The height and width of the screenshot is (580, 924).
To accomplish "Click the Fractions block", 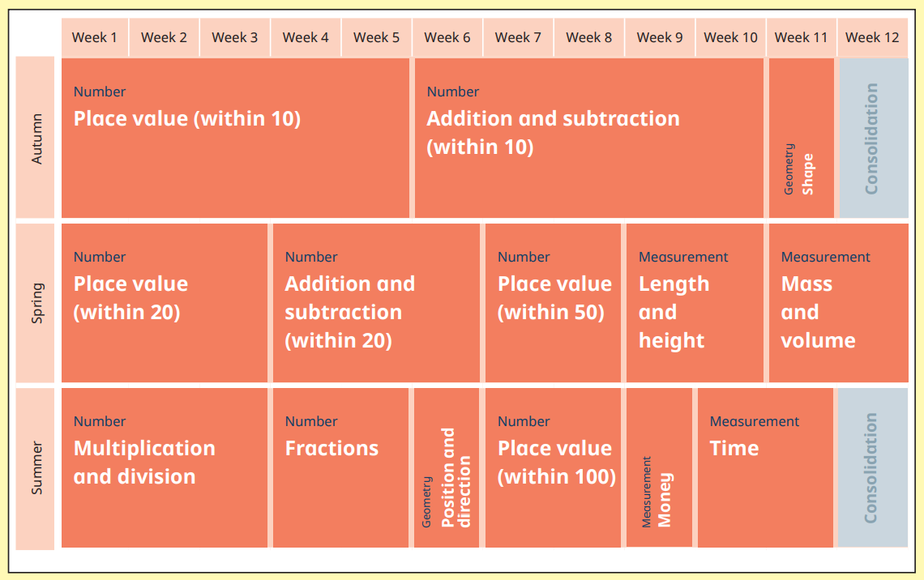I will coord(340,467).
